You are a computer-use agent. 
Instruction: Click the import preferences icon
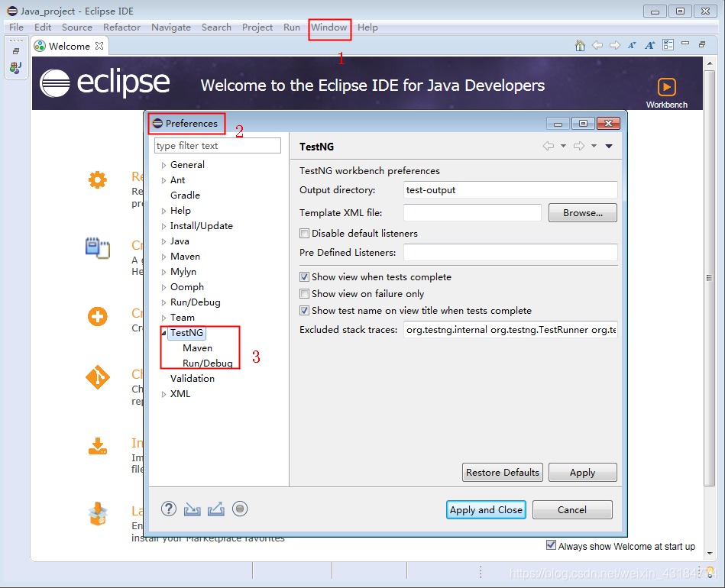click(193, 509)
